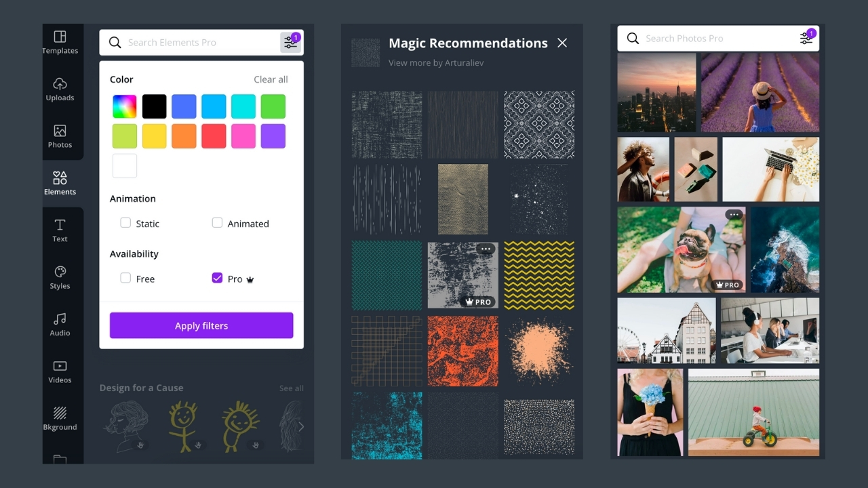Image resolution: width=868 pixels, height=488 pixels.
Task: Enable the Static animation checkbox
Action: pyautogui.click(x=125, y=223)
